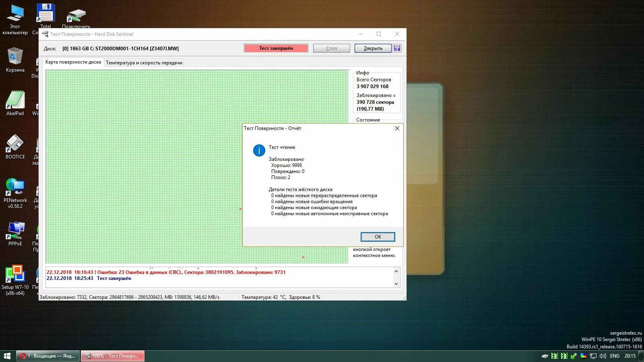Click the color display tray icon
The image size is (644, 362).
[x=584, y=356]
